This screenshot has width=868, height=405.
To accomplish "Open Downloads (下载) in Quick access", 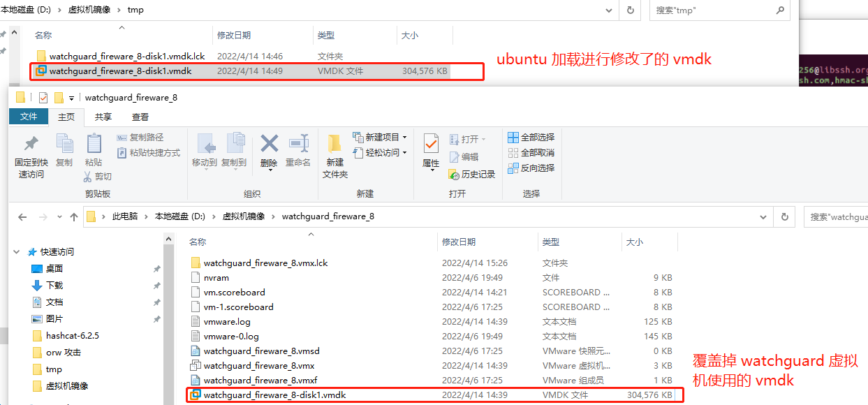I will coord(54,286).
